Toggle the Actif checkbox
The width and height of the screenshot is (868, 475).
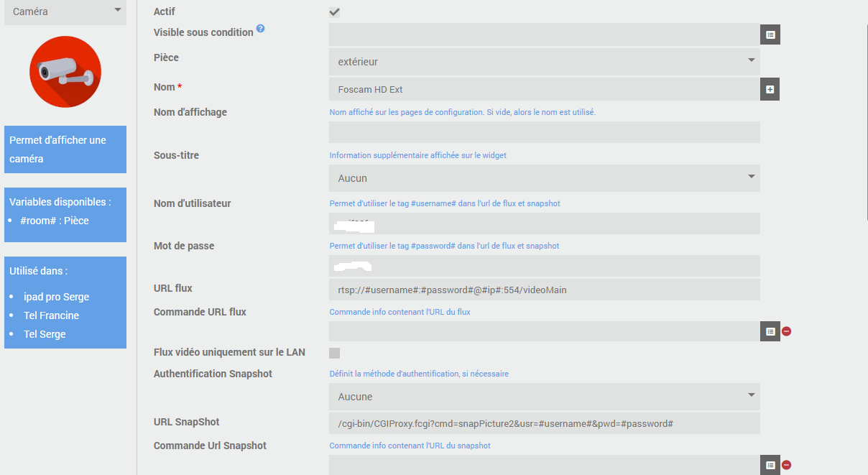click(x=335, y=11)
